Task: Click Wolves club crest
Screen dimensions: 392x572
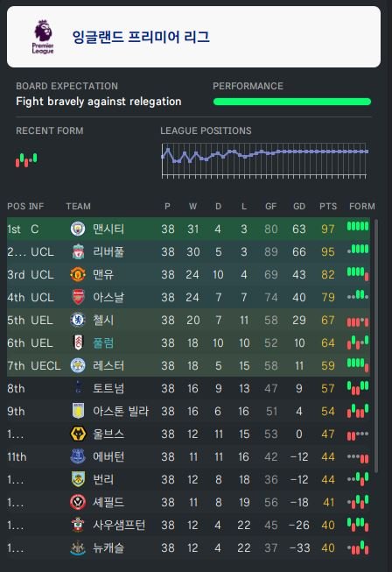Action: 78,434
